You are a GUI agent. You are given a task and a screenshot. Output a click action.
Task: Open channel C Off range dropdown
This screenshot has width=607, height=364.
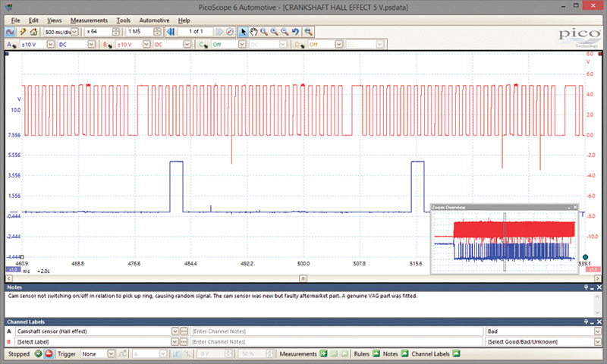click(242, 45)
